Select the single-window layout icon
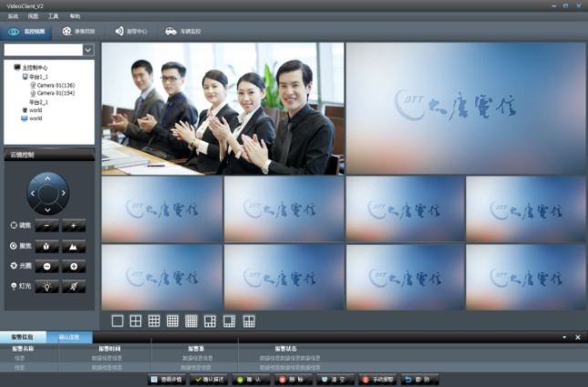The image size is (588, 387). point(117,321)
